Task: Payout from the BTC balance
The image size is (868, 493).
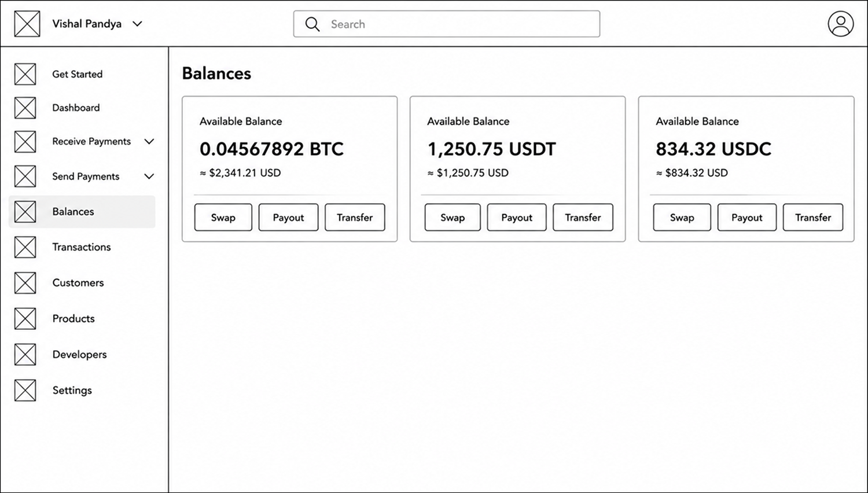Action: [288, 218]
